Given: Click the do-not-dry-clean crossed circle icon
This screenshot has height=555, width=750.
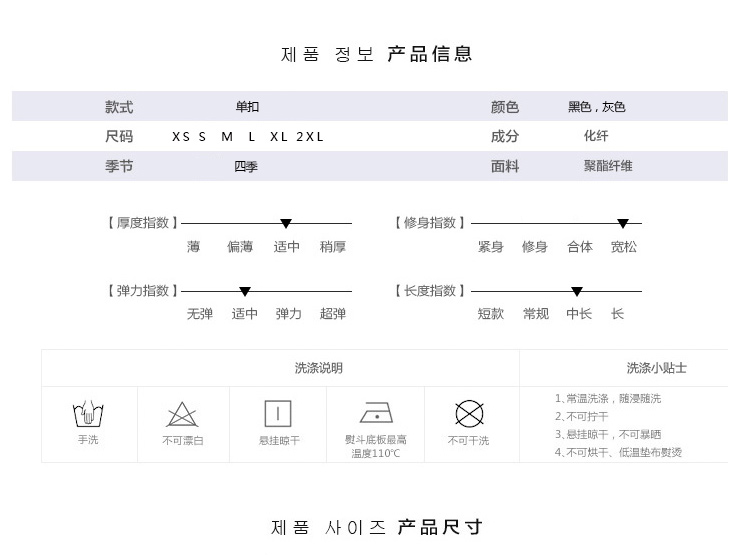Looking at the screenshot, I should tap(469, 413).
